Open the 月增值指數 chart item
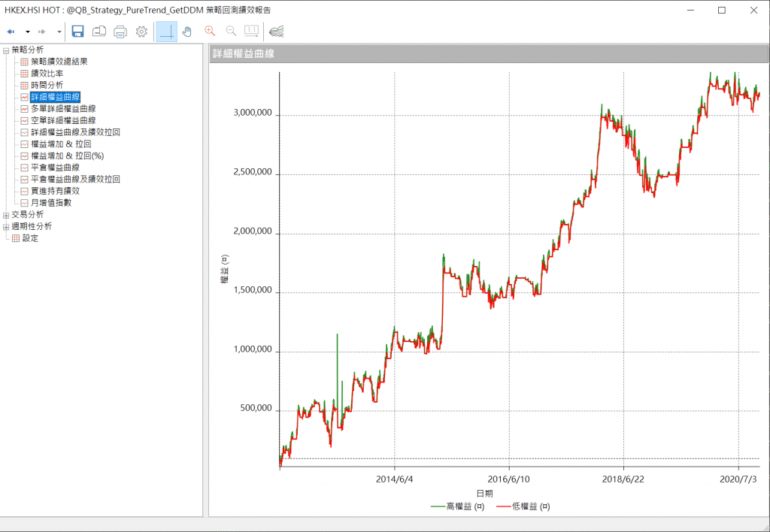The width and height of the screenshot is (770, 532). 51,203
